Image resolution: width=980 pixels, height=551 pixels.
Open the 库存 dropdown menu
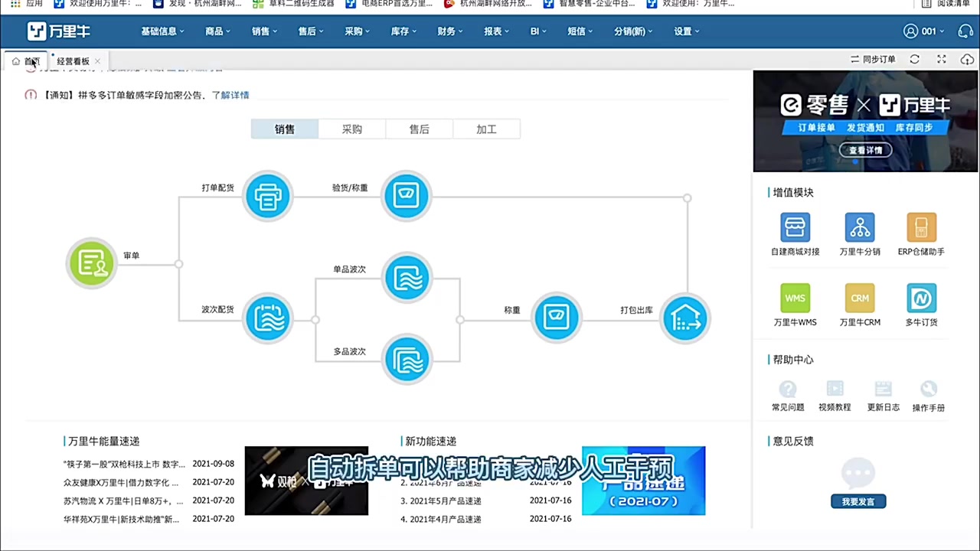[x=403, y=31]
